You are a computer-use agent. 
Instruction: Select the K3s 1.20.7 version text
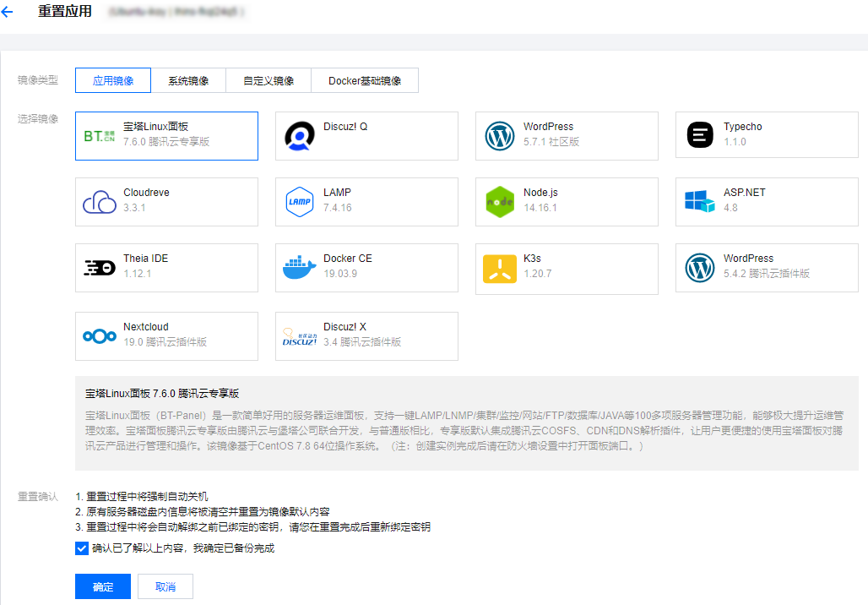point(538,274)
